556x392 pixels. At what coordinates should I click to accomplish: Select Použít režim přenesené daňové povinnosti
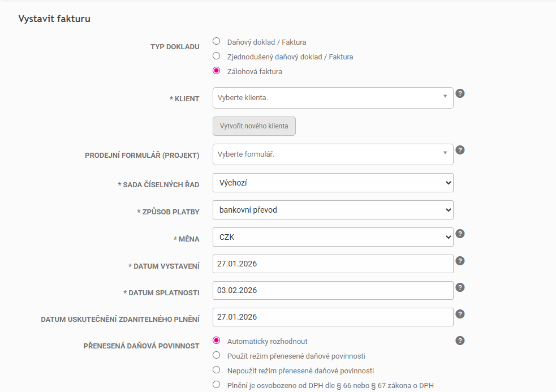coord(216,355)
